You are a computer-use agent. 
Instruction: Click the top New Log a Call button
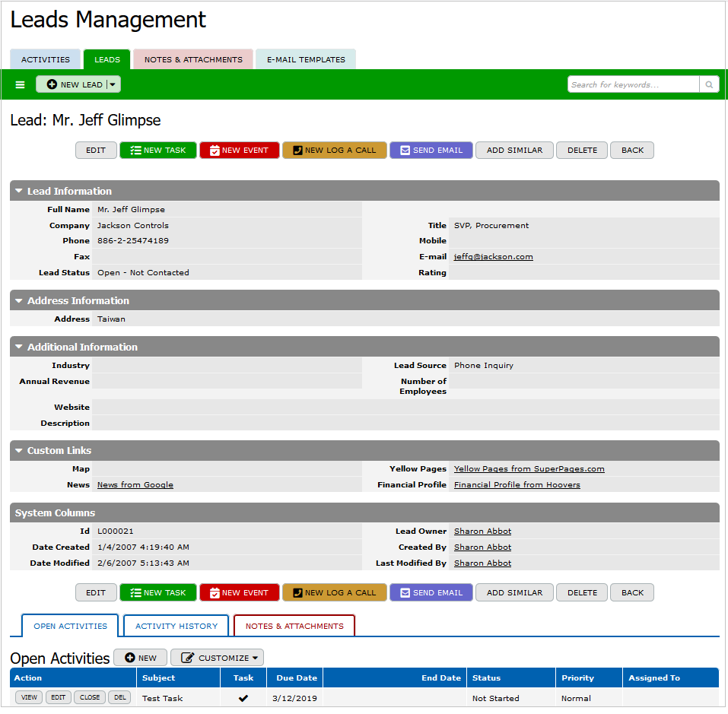(335, 151)
